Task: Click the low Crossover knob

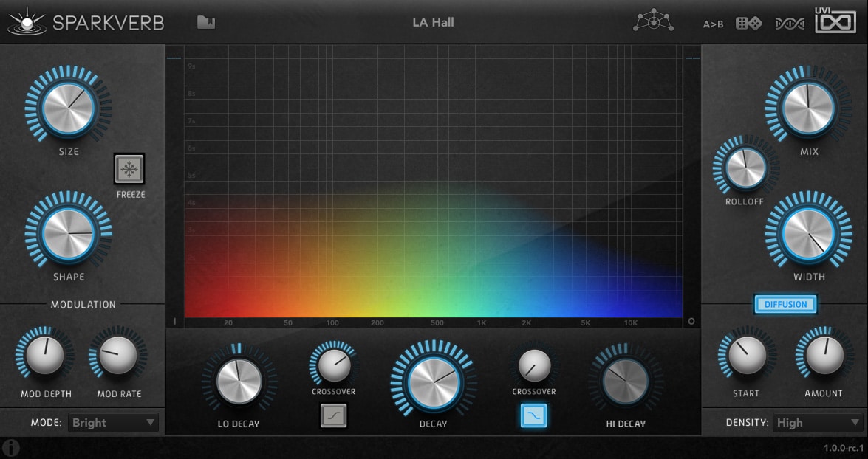Action: (334, 365)
